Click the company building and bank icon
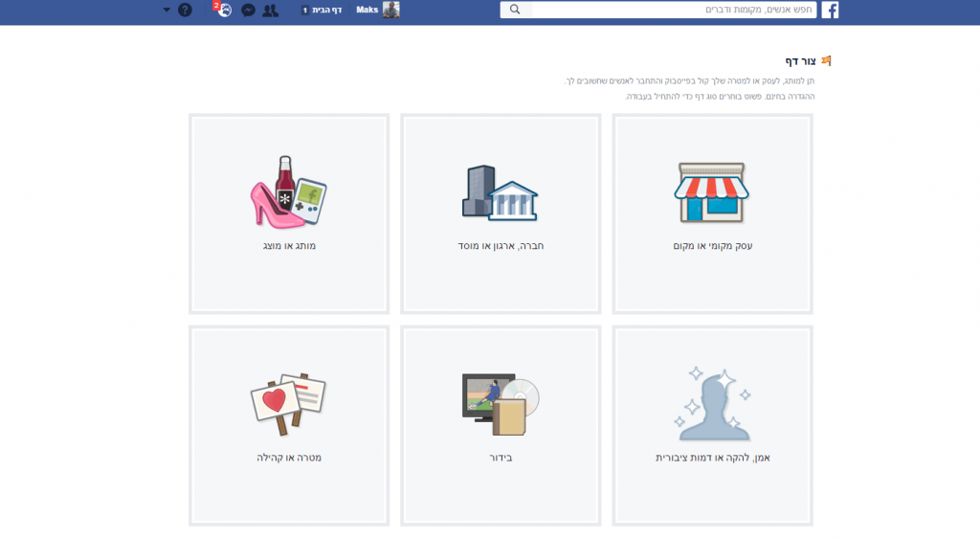980x539 pixels. [500, 193]
